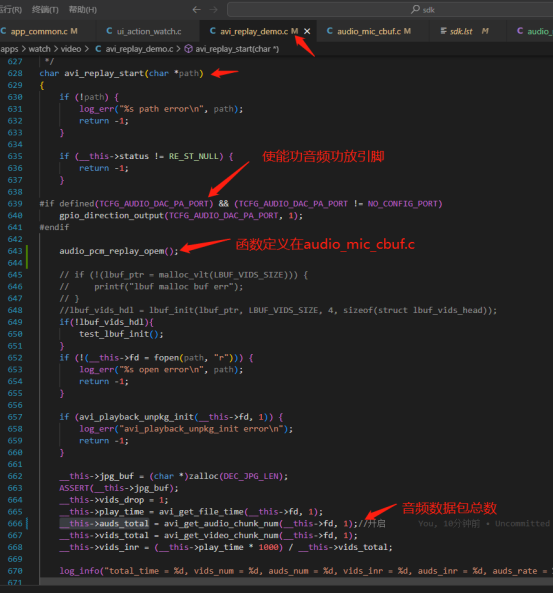Click the search magnifier icon
This screenshot has width=554, height=593.
pyautogui.click(x=415, y=9)
